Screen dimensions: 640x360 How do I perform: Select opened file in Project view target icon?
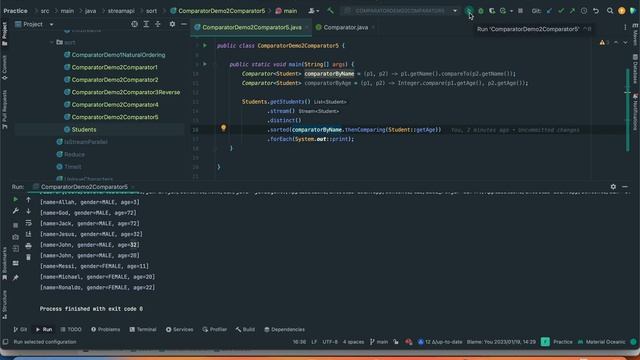[x=134, y=24]
